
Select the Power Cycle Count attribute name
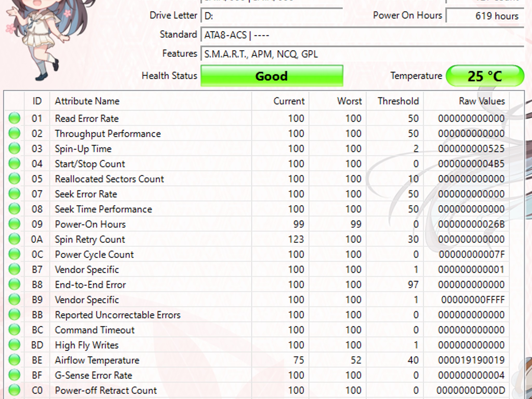click(x=94, y=255)
